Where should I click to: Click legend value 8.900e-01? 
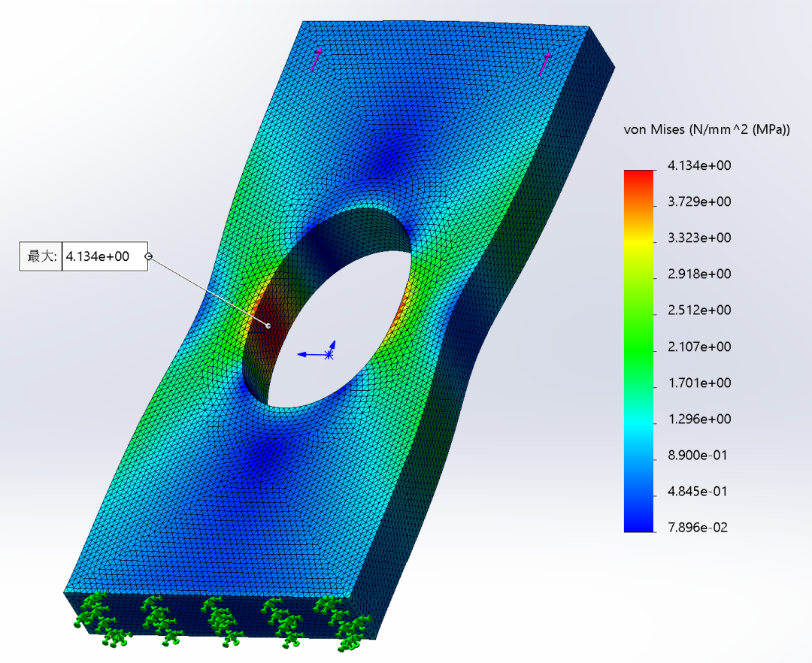(x=698, y=456)
